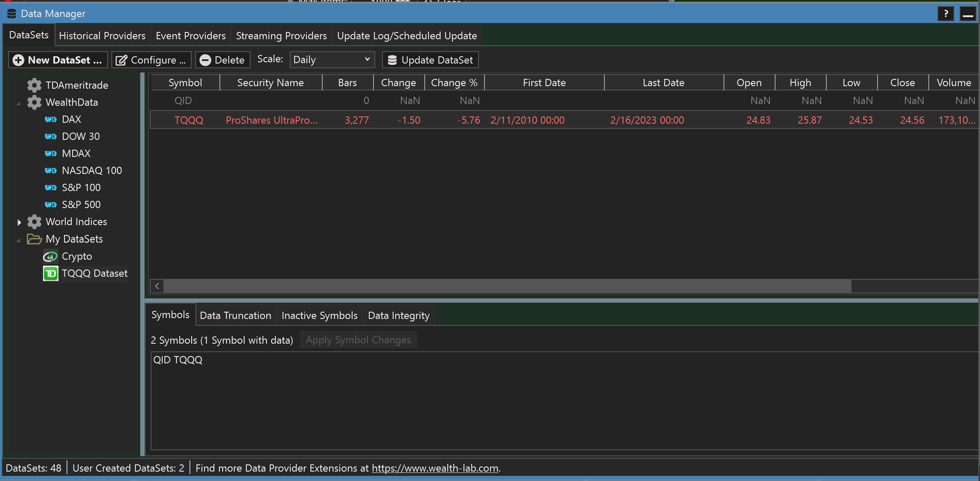Open the Scale dropdown set to Daily
This screenshot has height=481, width=980.
coord(332,60)
